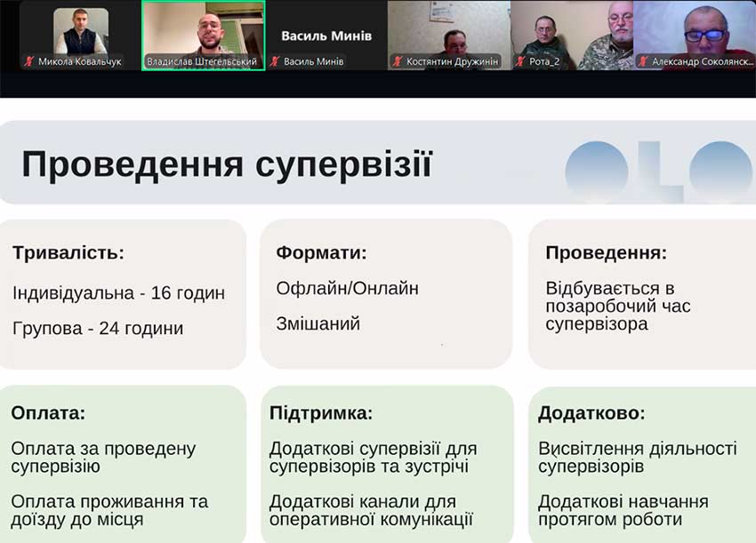
Task: Click the slide title Проведення супервізії
Action: (x=227, y=165)
